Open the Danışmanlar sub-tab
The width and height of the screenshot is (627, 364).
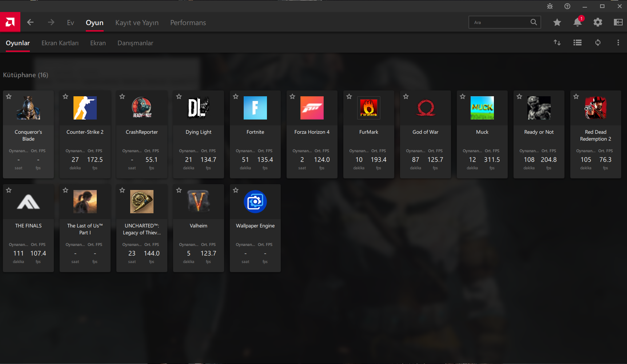(135, 43)
